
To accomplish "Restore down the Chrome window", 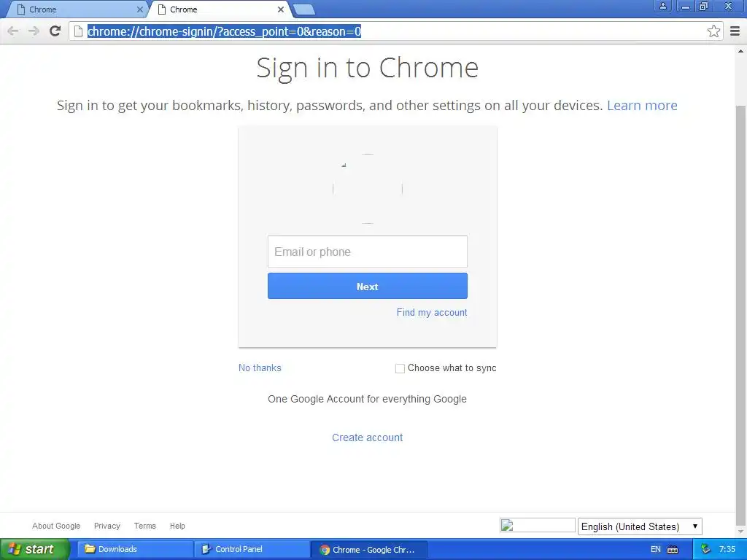I will pyautogui.click(x=704, y=6).
